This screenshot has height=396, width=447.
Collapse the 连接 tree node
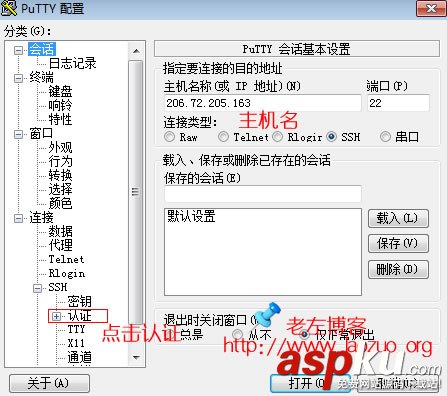click(x=19, y=218)
